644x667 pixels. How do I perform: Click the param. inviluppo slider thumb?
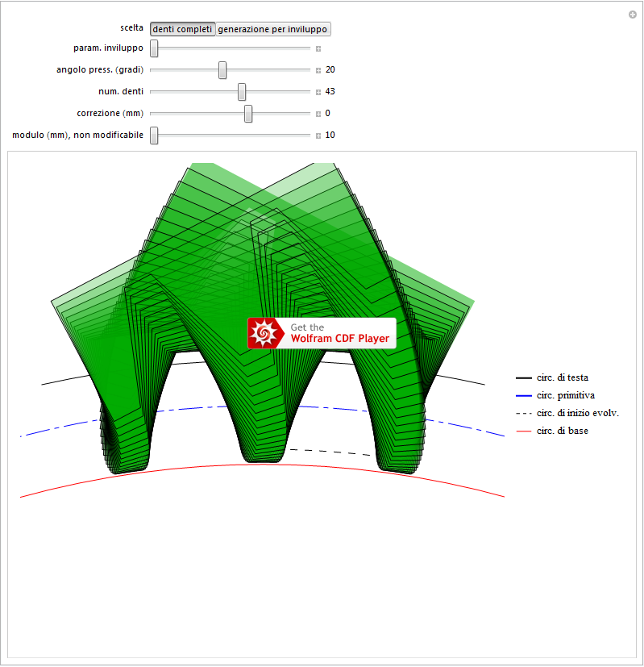pyautogui.click(x=154, y=48)
